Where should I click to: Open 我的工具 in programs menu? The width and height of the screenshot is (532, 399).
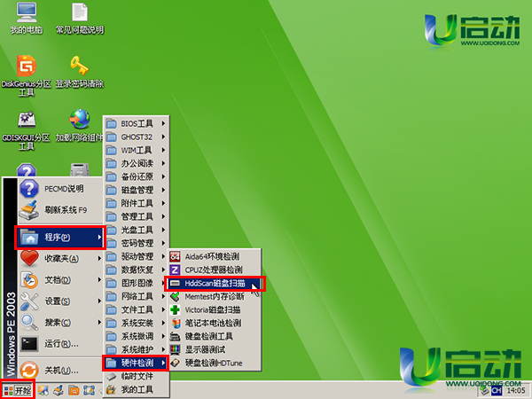tap(136, 389)
